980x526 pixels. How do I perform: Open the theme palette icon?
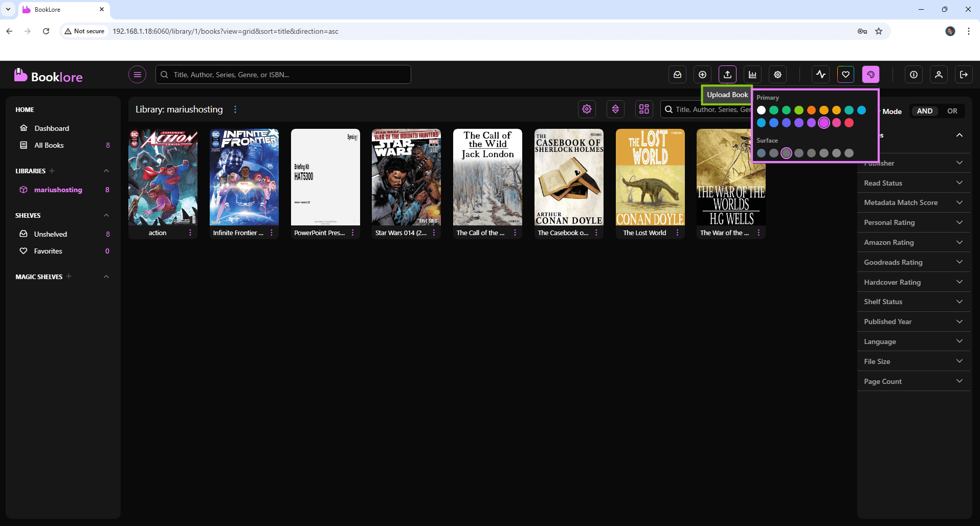pos(871,75)
